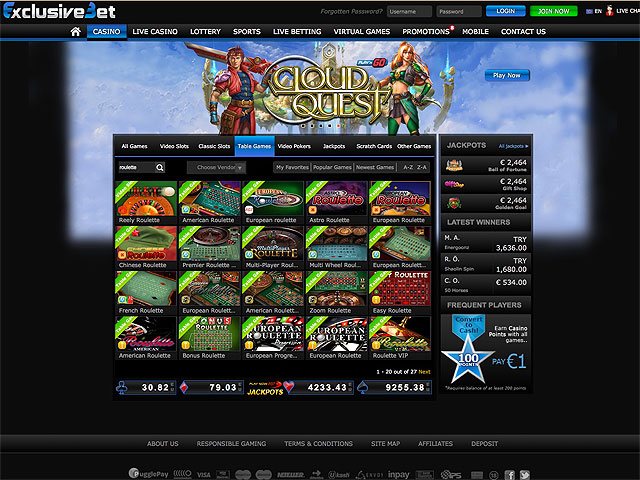The height and width of the screenshot is (480, 640).
Task: Switch to the Classic Slots tab
Action: click(x=214, y=146)
